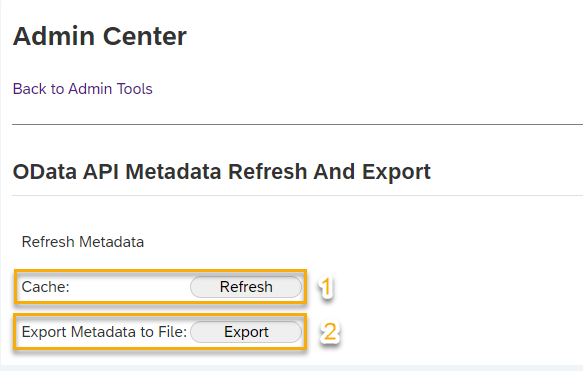Screen dimensions: 583x371
Task: Click the Admin Center page heading
Action: pyautogui.click(x=100, y=36)
